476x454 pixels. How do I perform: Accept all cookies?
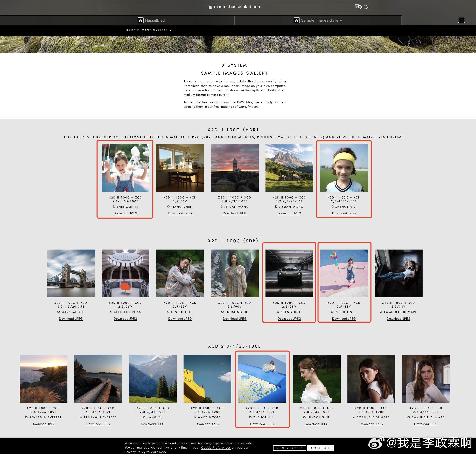320,448
